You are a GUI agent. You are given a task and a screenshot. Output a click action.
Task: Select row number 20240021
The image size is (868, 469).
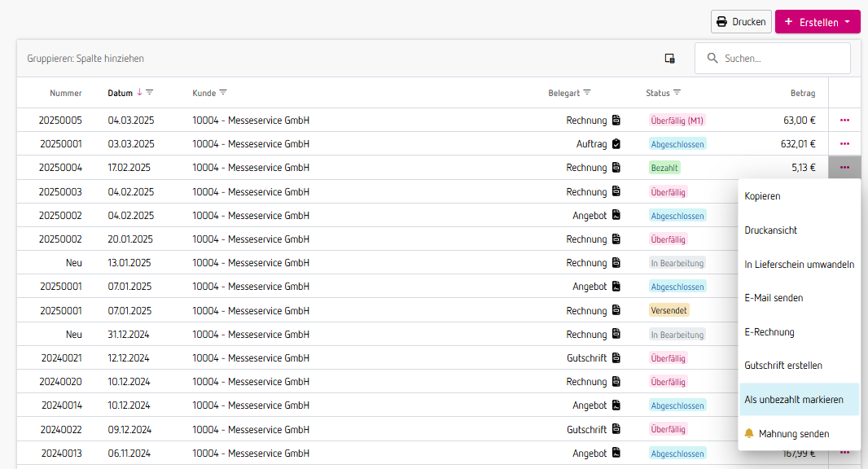tap(61, 357)
